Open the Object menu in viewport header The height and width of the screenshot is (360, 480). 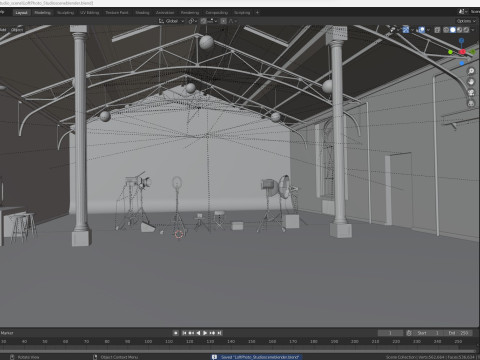[x=17, y=30]
